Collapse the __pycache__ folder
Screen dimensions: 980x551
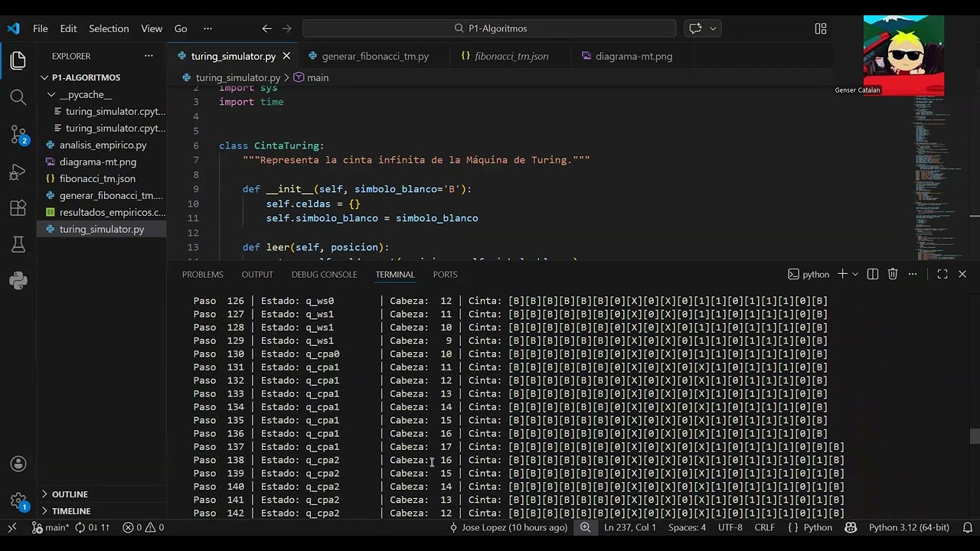click(x=85, y=94)
